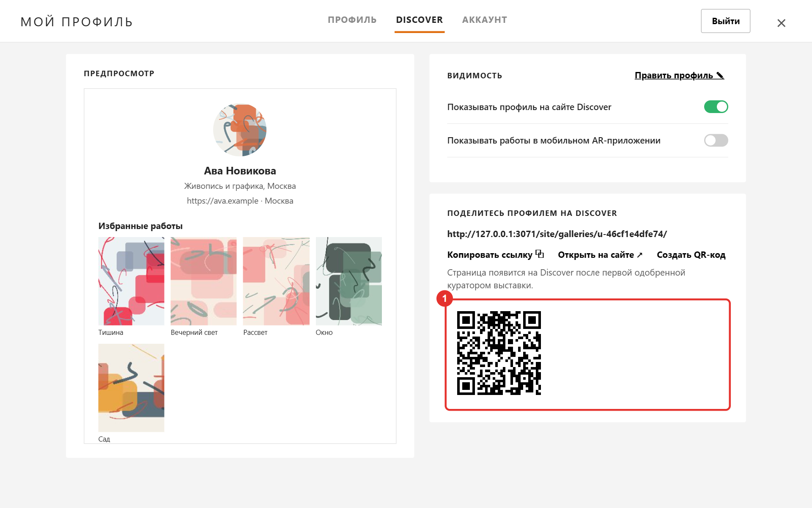Open the Править профиль link
The width and height of the screenshot is (812, 508).
[x=679, y=75]
